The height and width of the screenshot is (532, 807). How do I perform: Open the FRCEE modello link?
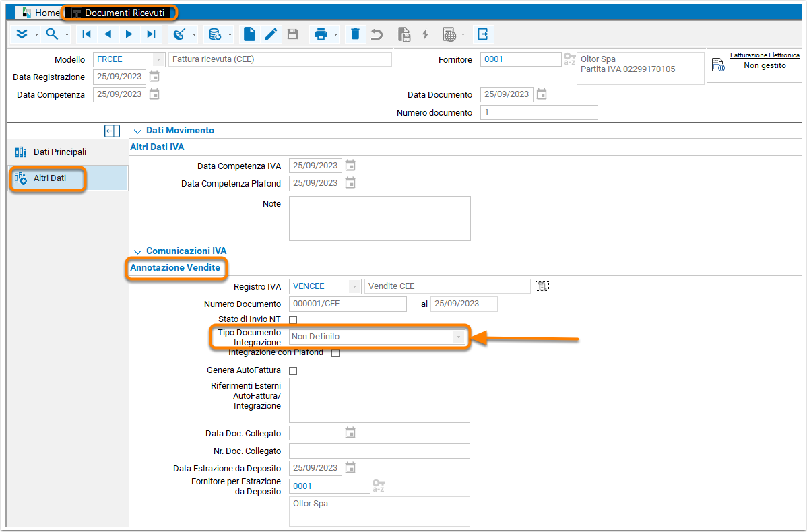(x=110, y=59)
